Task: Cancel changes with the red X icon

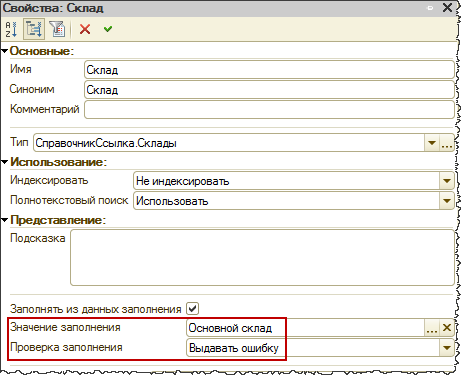Action: 85,29
